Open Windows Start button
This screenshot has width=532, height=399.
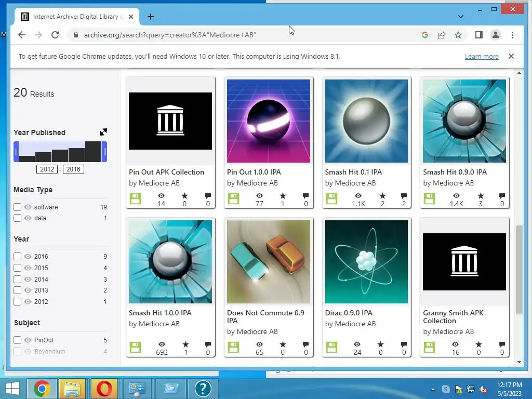12,389
